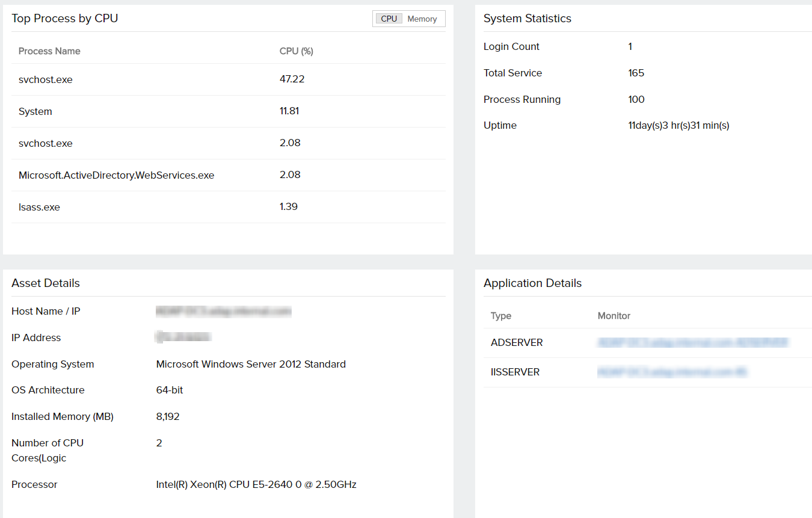This screenshot has width=812, height=518.
Task: Select svchost.exe in the process list
Action: click(45, 79)
